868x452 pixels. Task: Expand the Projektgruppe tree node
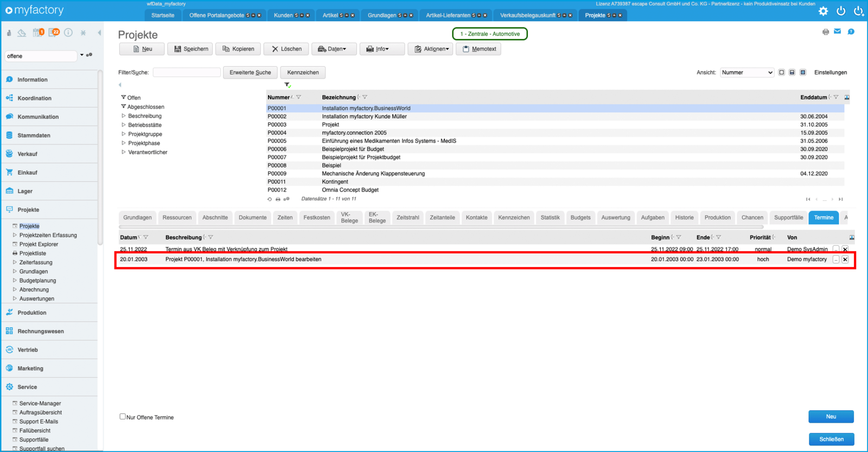[124, 134]
